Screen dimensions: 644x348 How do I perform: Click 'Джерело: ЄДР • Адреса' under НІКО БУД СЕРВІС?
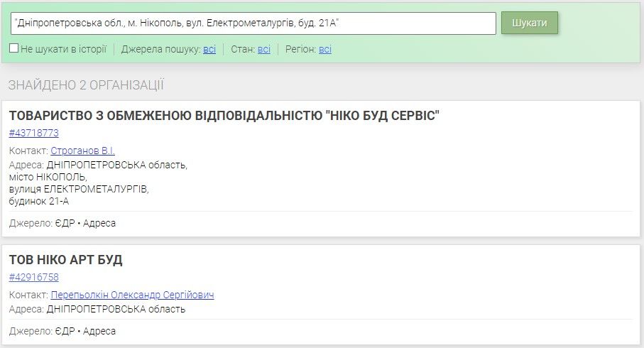tap(62, 224)
